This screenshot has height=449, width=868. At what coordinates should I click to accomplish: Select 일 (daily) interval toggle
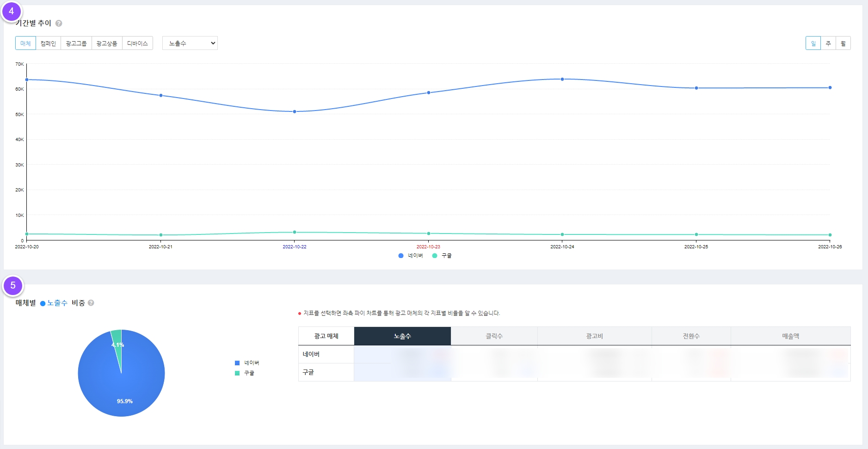(813, 43)
